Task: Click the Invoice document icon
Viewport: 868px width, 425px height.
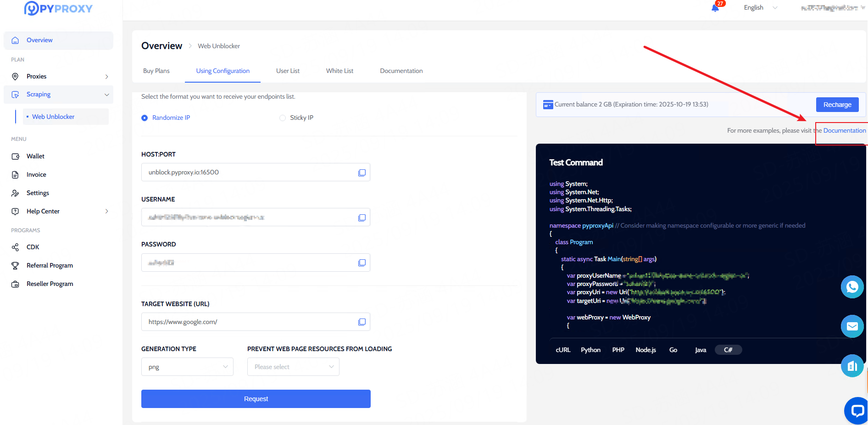Action: pos(15,175)
